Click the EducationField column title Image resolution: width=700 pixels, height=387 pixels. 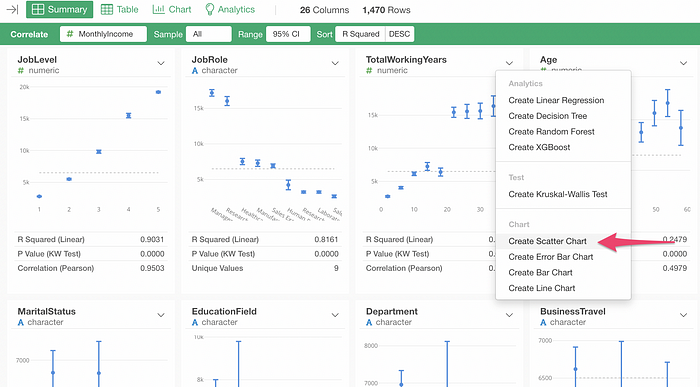(x=224, y=311)
